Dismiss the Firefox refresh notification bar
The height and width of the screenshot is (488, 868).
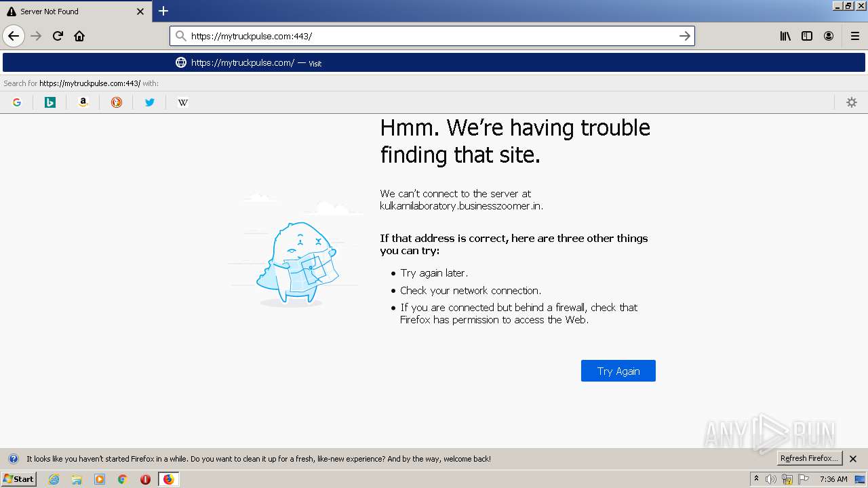[853, 459]
